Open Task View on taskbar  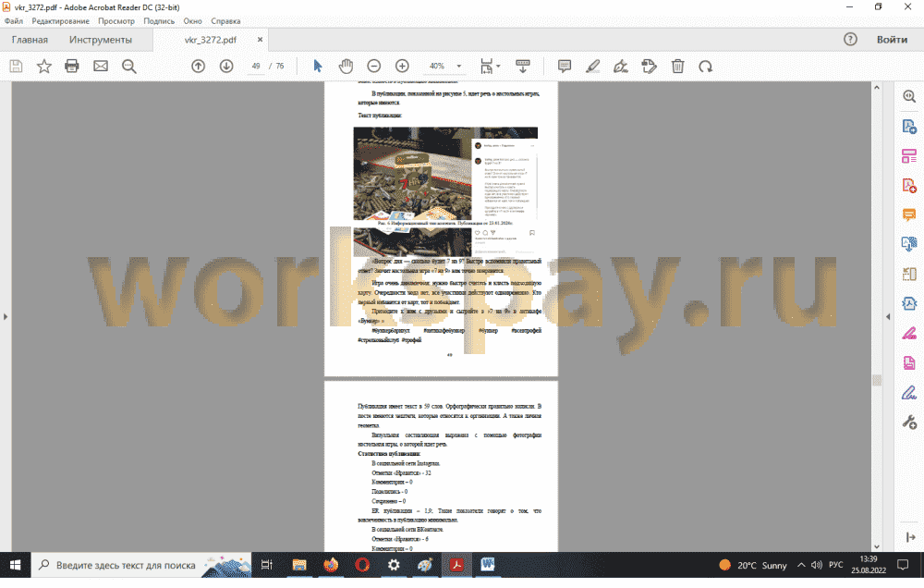point(267,565)
